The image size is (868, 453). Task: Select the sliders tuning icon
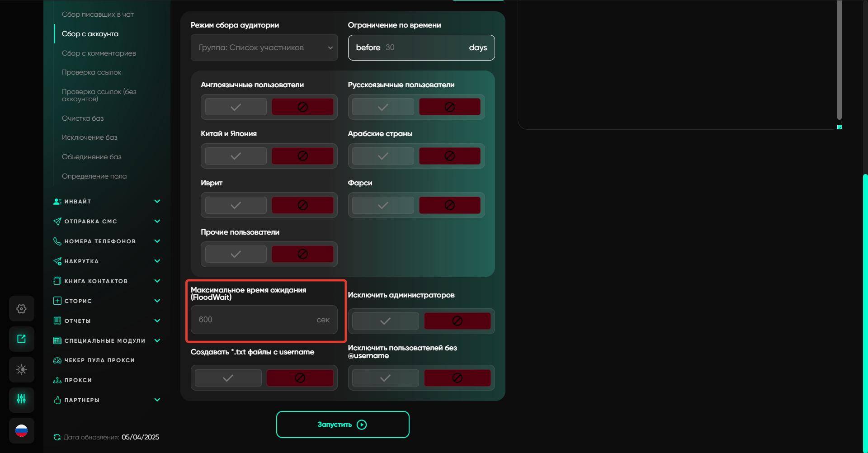tap(21, 399)
